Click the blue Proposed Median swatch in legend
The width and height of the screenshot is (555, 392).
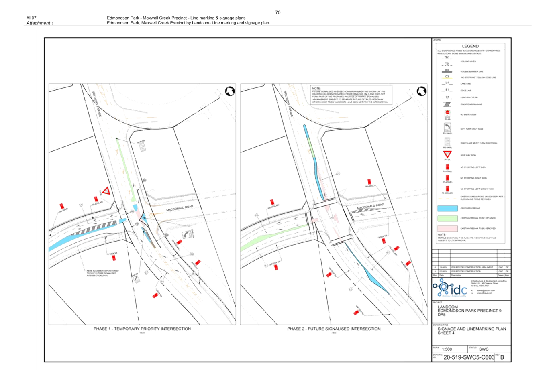(x=447, y=208)
